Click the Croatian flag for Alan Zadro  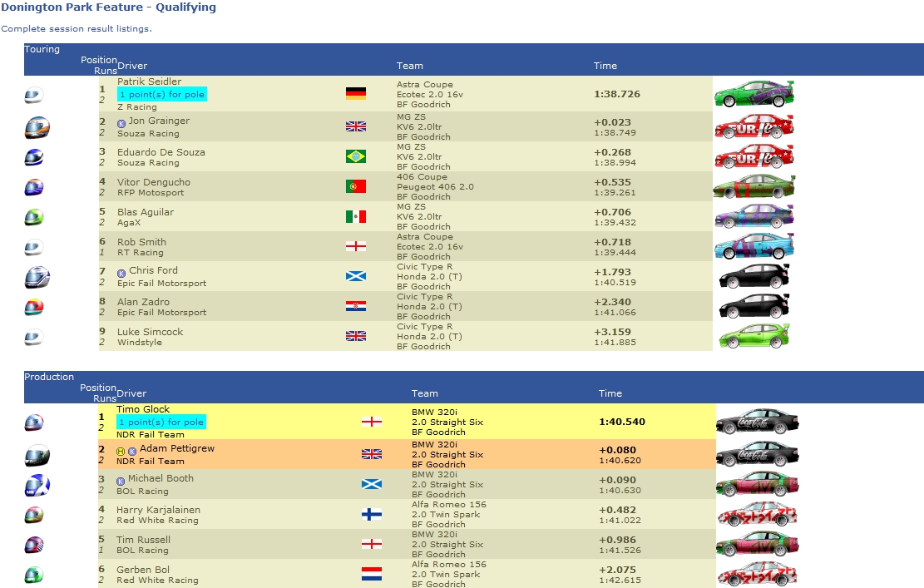(x=355, y=306)
